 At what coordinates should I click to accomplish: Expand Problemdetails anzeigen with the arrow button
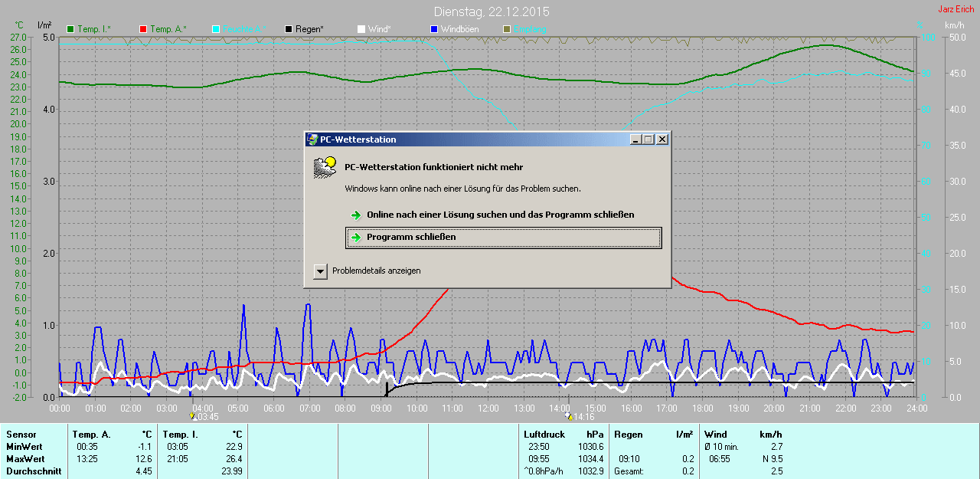pyautogui.click(x=320, y=271)
